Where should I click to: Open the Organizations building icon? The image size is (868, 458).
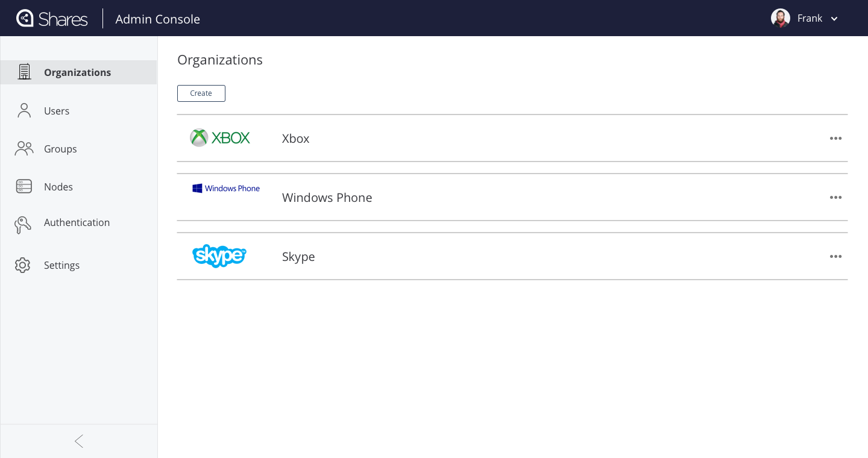coord(24,72)
